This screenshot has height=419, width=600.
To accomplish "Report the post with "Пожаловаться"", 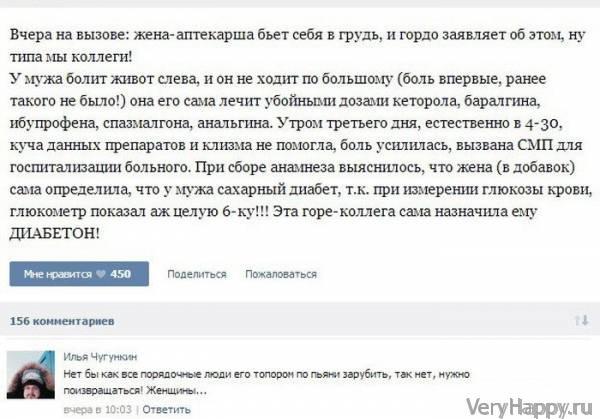I will pos(281,274).
